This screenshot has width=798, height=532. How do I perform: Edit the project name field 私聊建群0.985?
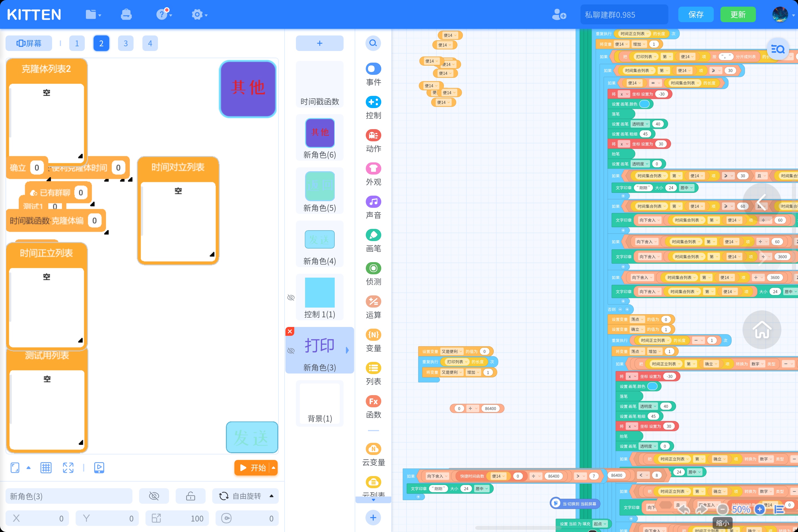pyautogui.click(x=624, y=15)
